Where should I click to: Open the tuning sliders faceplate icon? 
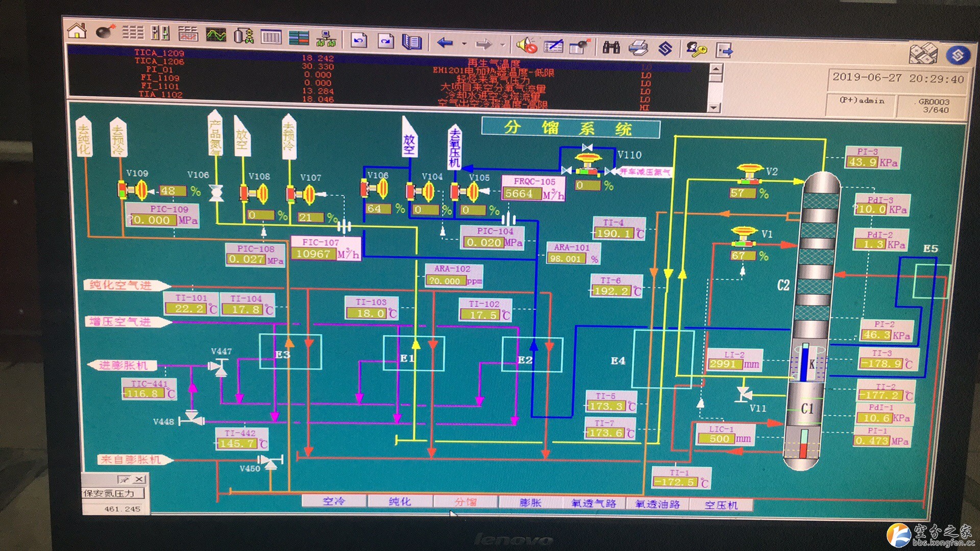160,33
